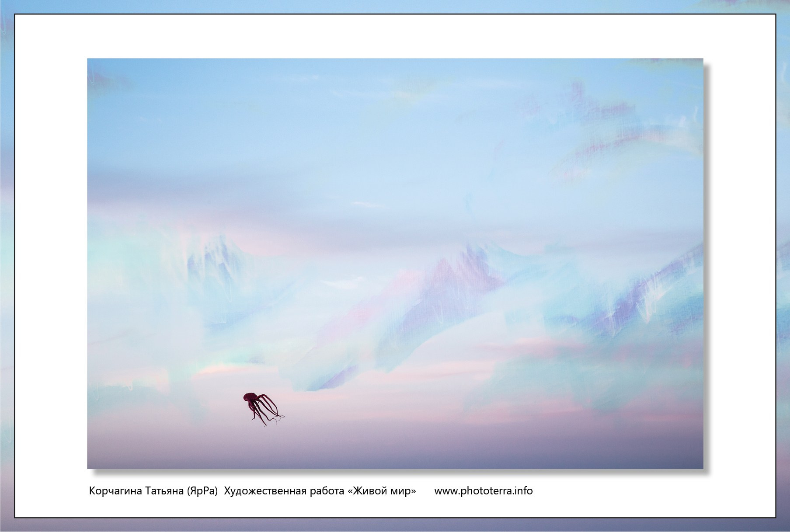Click the octopus kite's head
The width and height of the screenshot is (790, 532).
249,397
